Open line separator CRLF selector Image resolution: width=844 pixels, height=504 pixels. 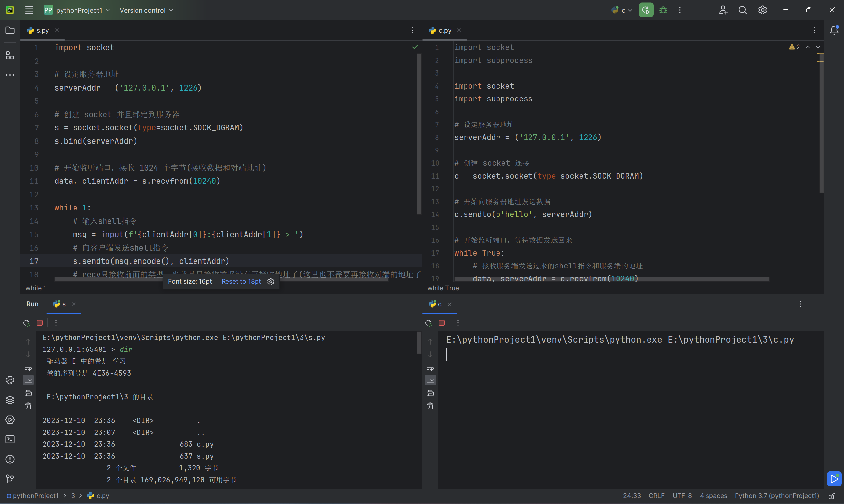656,496
